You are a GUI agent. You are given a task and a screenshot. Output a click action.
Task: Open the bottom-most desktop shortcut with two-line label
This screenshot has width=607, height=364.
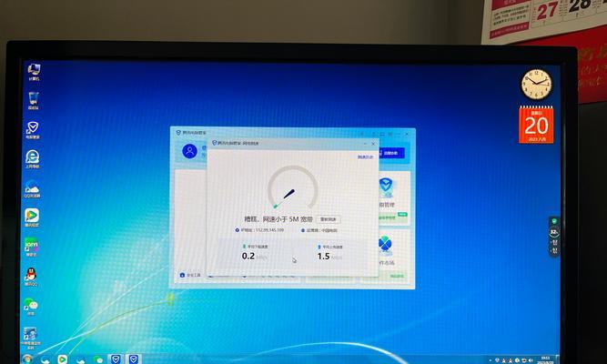coord(31,338)
